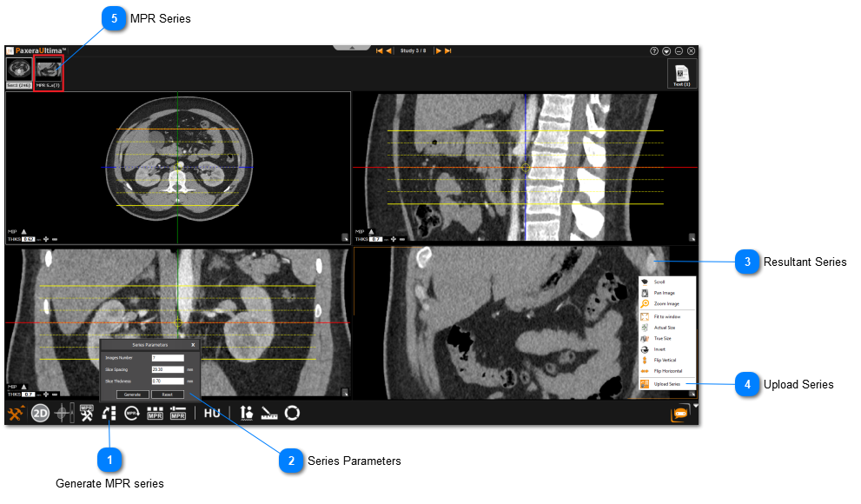This screenshot has height=504, width=861.
Task: Open dropdown arrow beside bottom-right orange icon
Action: (695, 406)
